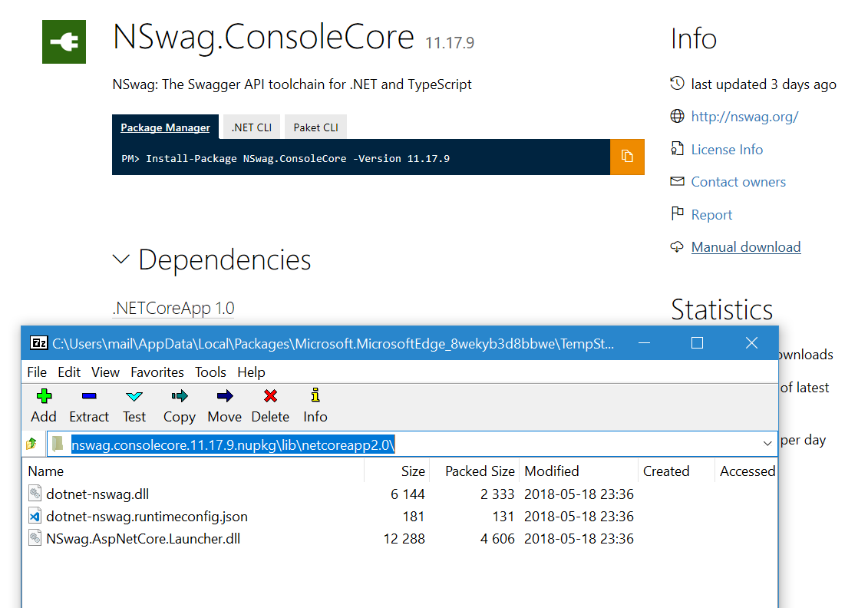Click the up-one-level arrow in 7-Zip
This screenshot has width=868, height=608.
31,442
